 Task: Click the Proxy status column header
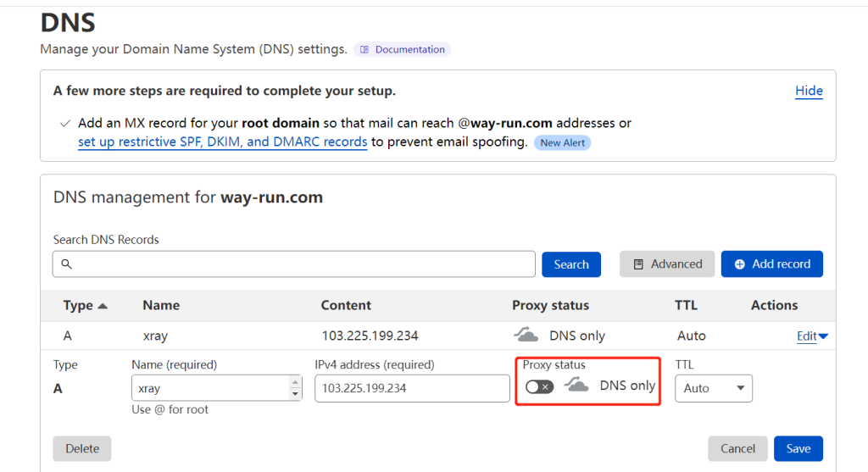(x=550, y=305)
